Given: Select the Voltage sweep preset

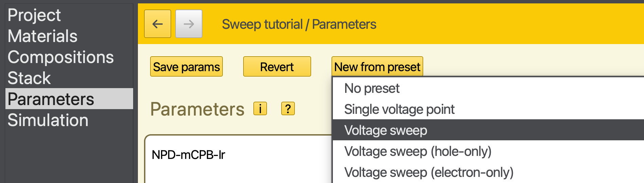Looking at the screenshot, I should click(x=386, y=130).
